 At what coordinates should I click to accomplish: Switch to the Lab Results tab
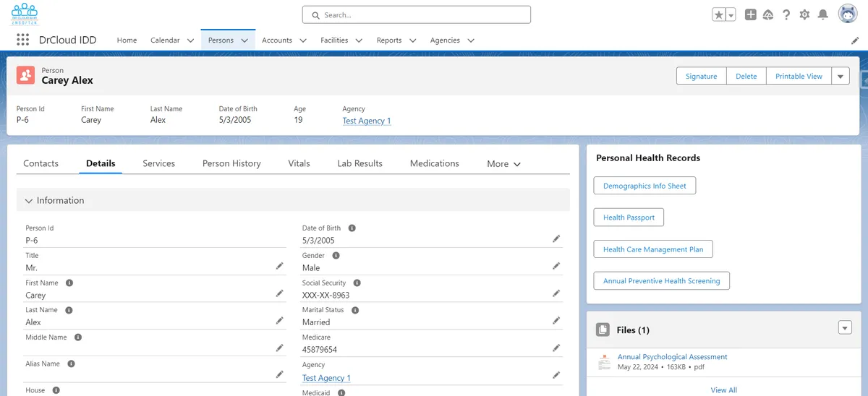click(x=359, y=163)
